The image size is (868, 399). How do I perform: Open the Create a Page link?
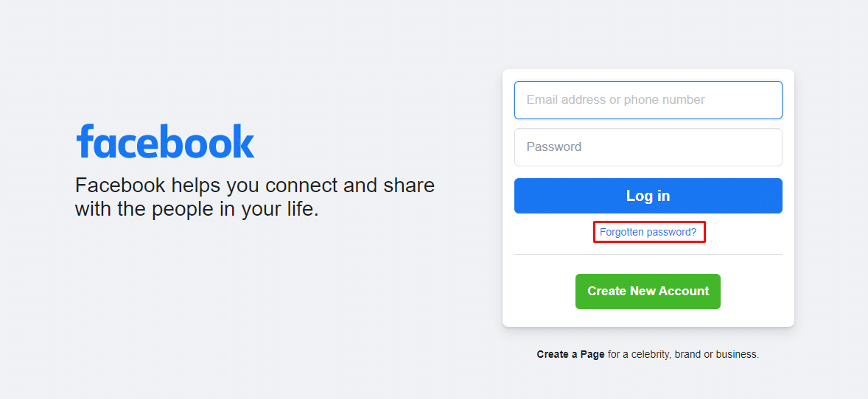pyautogui.click(x=571, y=354)
